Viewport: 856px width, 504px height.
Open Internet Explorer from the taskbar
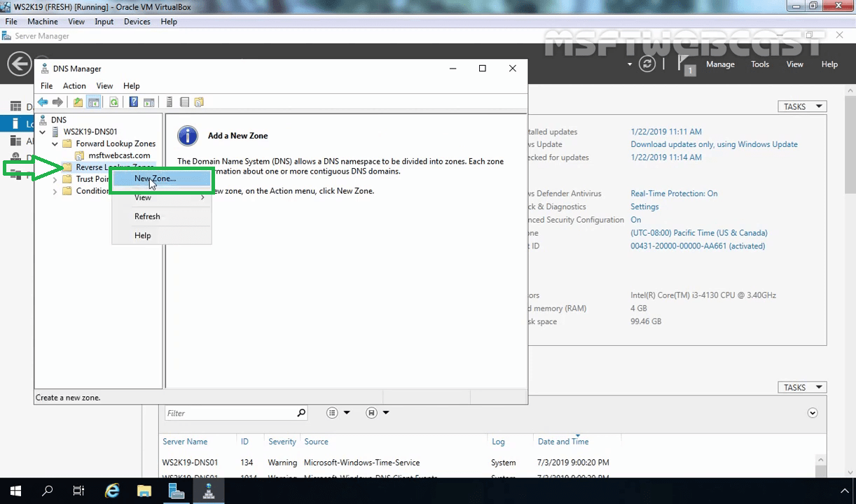coord(112,491)
